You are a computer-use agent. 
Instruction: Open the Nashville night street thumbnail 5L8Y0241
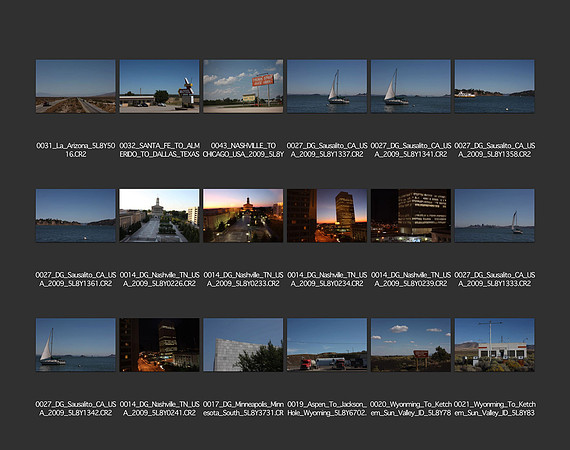tap(159, 345)
